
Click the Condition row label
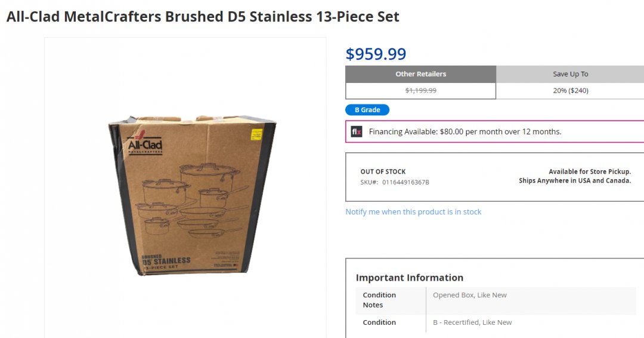[379, 322]
